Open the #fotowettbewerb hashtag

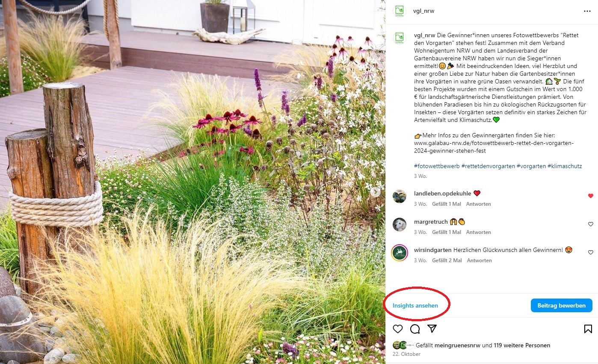[437, 166]
